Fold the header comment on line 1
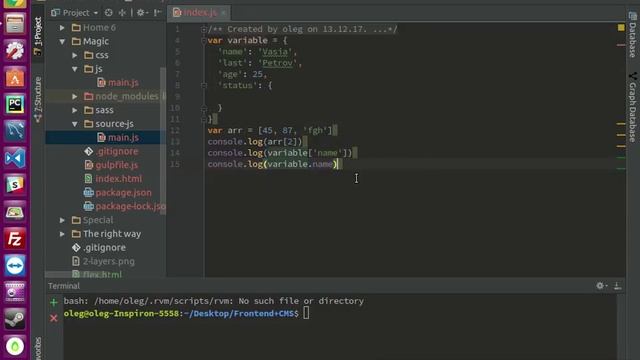 [x=204, y=29]
